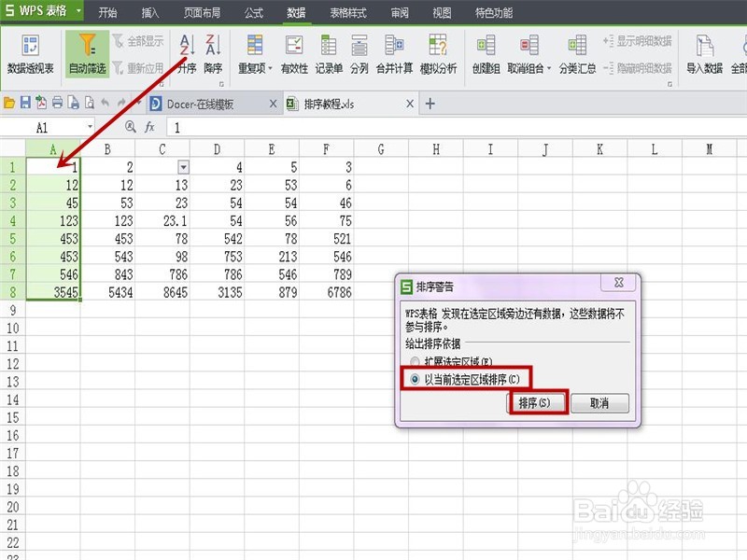Click the fx insert function icon
The image size is (747, 560).
pos(149,127)
